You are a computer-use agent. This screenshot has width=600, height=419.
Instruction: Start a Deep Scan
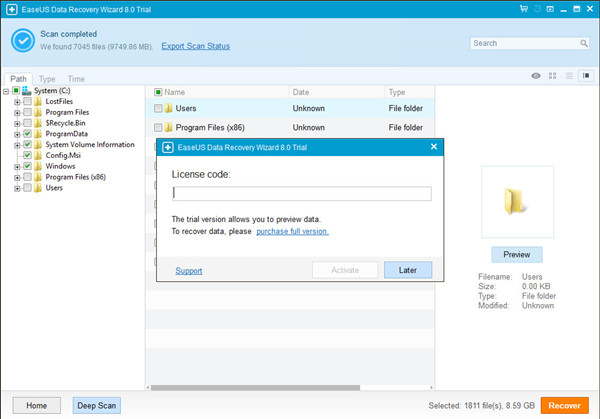coord(96,406)
